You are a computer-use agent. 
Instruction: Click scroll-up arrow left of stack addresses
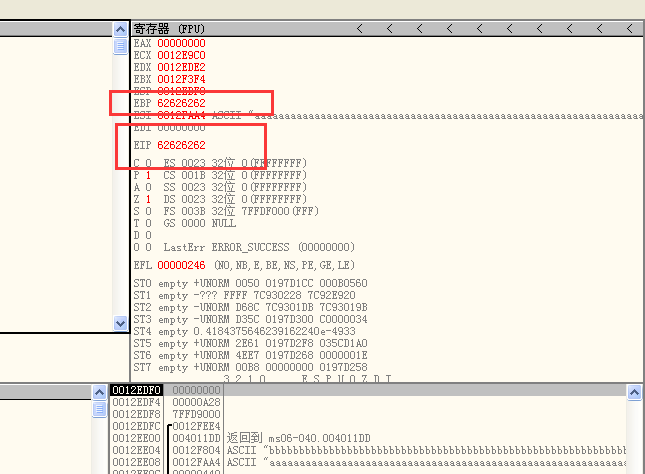100,391
